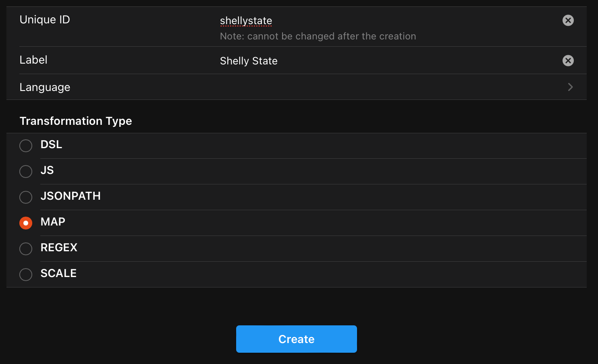Select the JSONPATH radio button
The image size is (598, 364).
26,197
